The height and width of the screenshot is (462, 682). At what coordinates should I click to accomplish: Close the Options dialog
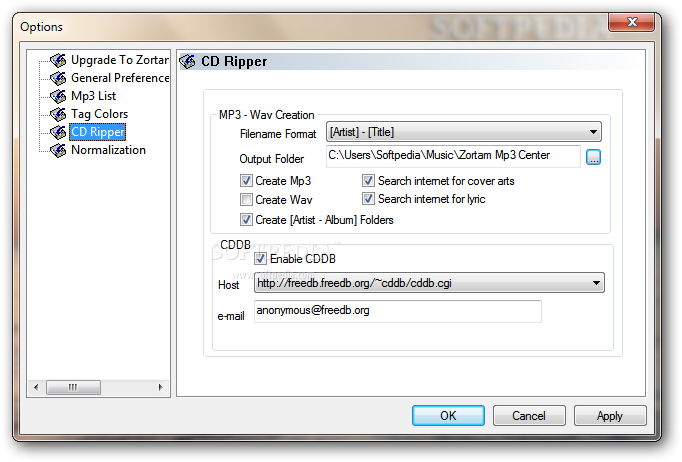click(632, 22)
